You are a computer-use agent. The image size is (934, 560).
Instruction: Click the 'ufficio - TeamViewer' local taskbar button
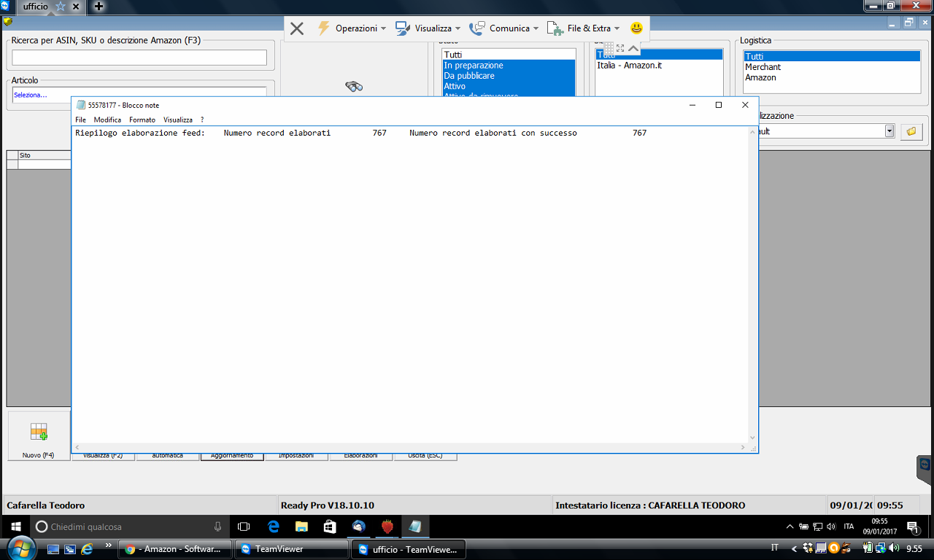point(409,549)
